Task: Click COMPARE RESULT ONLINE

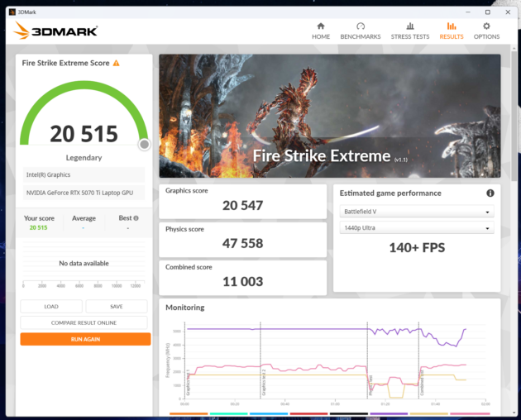Action: [84, 322]
